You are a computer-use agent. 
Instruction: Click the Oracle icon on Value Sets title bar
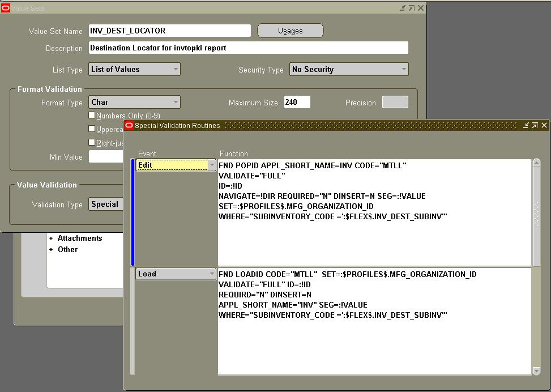coord(7,8)
